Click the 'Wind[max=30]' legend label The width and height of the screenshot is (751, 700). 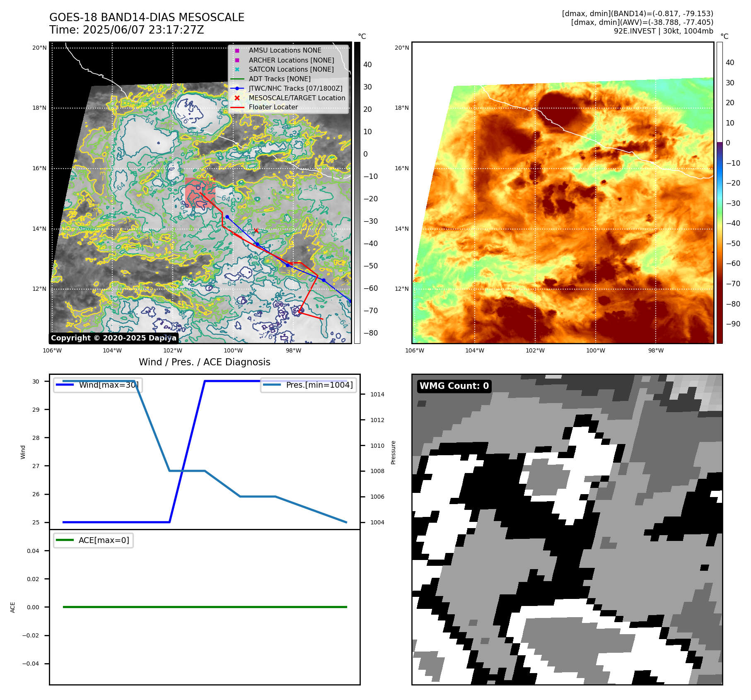(109, 385)
